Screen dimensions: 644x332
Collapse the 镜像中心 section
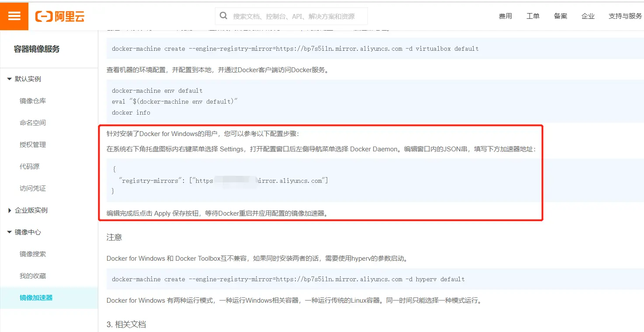(24, 232)
